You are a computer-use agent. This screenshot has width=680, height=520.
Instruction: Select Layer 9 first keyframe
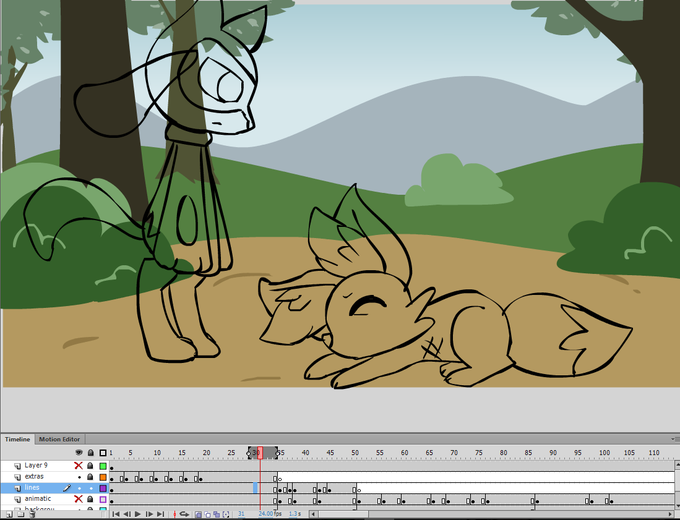112,466
